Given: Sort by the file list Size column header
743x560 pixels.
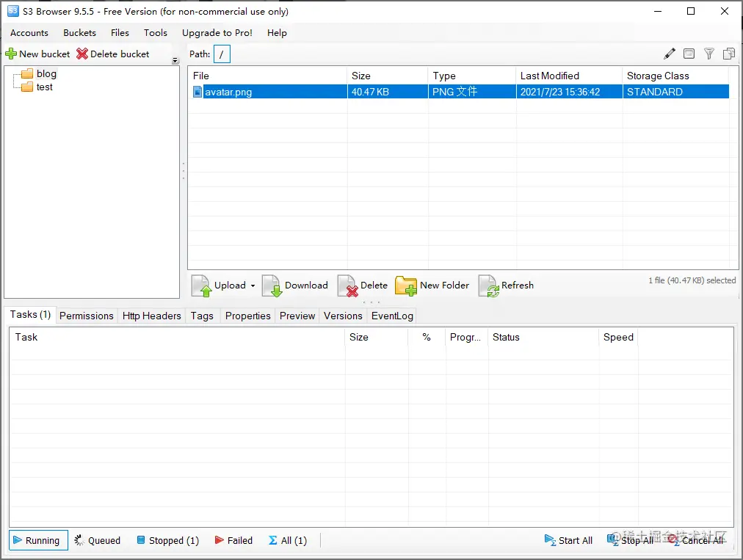Looking at the screenshot, I should pyautogui.click(x=387, y=76).
